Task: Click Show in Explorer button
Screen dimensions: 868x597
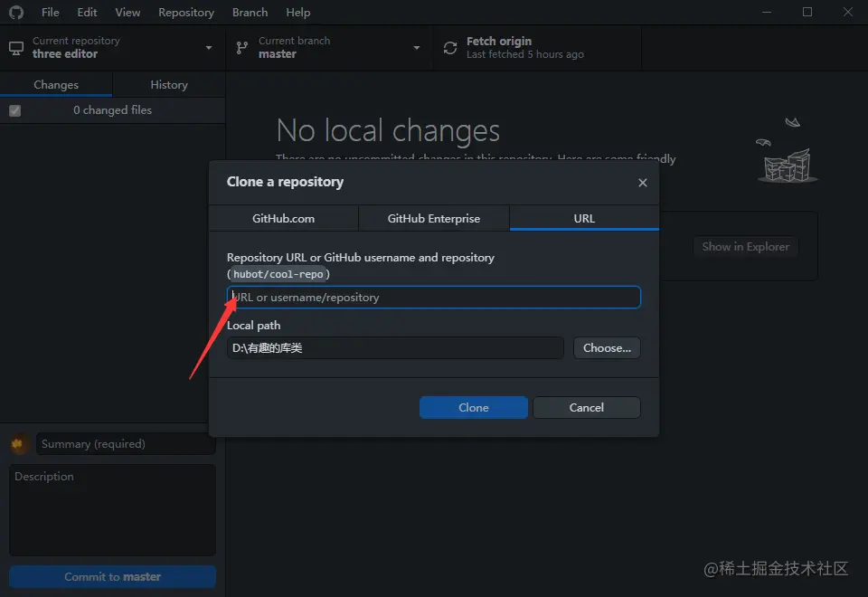Action: click(x=745, y=246)
